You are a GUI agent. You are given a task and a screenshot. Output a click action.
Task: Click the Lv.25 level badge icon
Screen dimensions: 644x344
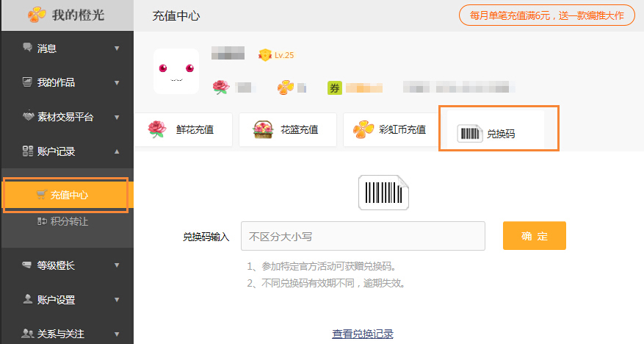265,55
